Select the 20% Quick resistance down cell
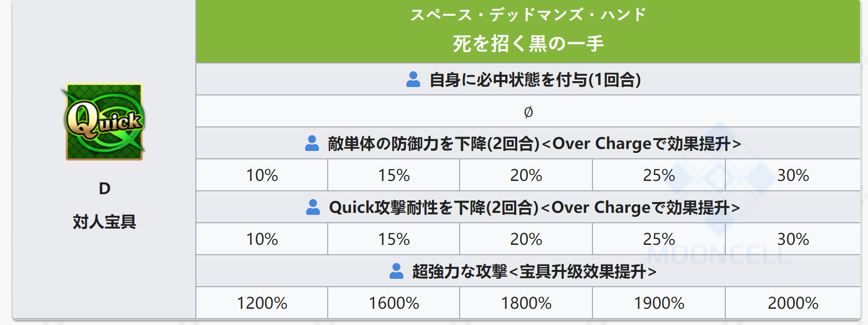 click(526, 239)
